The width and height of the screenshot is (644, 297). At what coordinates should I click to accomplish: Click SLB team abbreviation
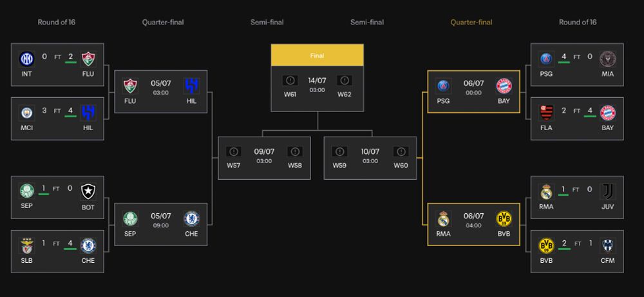point(26,260)
